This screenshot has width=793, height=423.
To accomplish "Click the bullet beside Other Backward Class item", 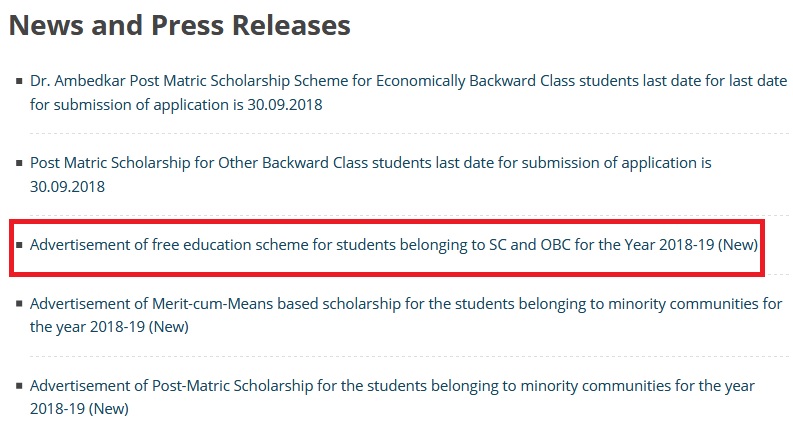I will pos(19,162).
